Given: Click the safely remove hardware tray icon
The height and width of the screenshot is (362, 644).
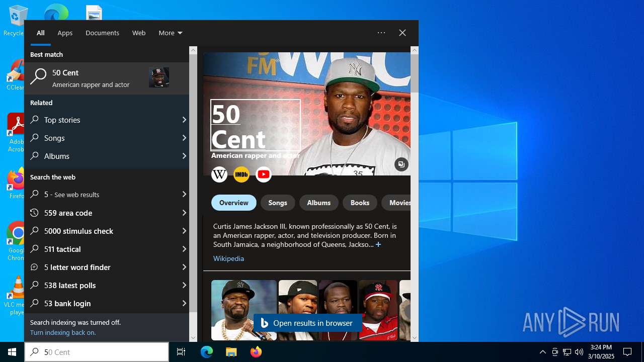Looking at the screenshot, I should click(x=555, y=352).
